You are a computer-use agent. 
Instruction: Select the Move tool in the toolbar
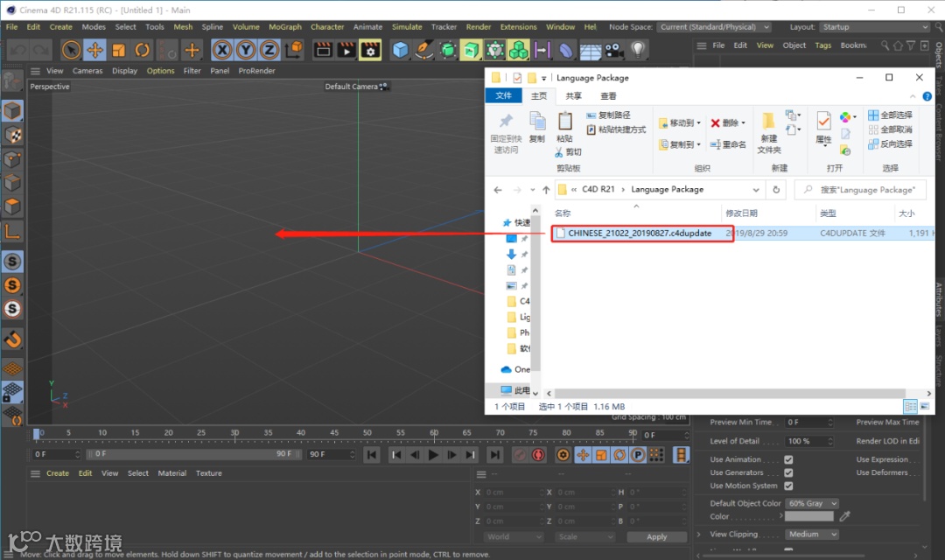coord(95,50)
